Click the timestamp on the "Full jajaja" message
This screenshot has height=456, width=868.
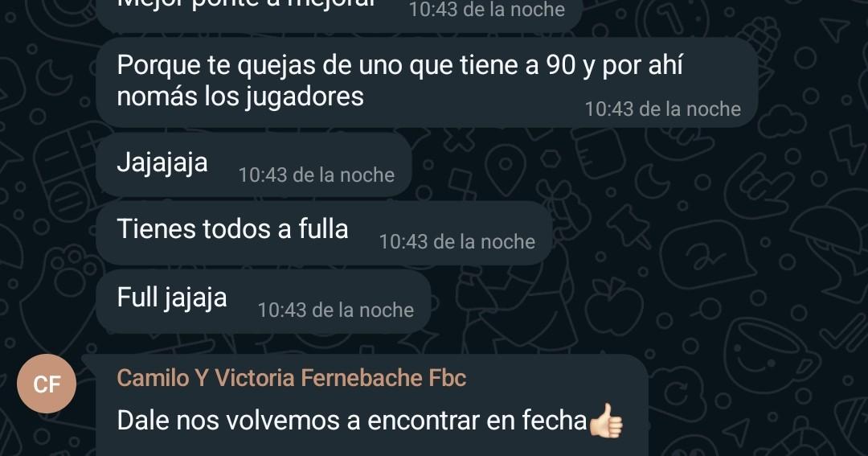(x=335, y=310)
